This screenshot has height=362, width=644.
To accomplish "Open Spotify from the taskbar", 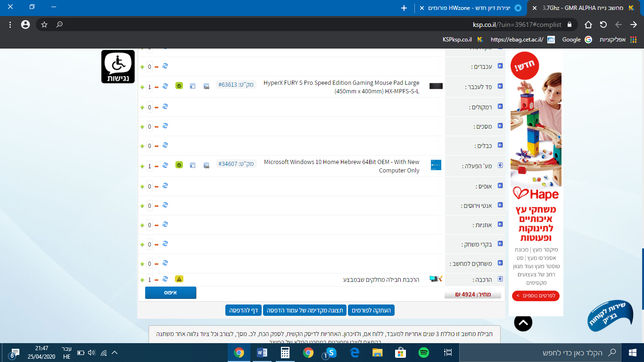I will (x=423, y=352).
